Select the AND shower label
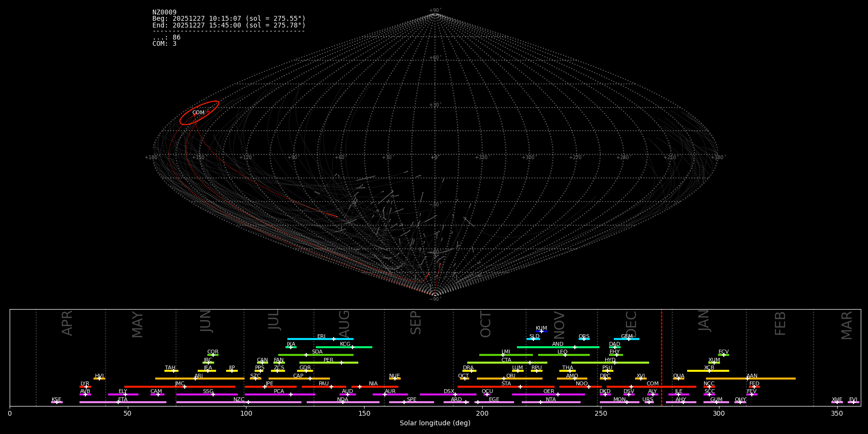868x434 pixels. coord(557,344)
